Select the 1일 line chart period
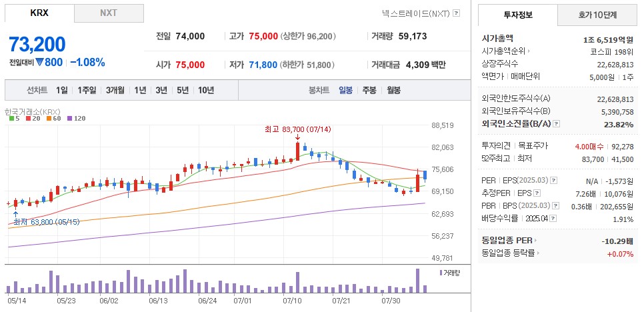Viewport: 644px width, 312px height. click(62, 90)
